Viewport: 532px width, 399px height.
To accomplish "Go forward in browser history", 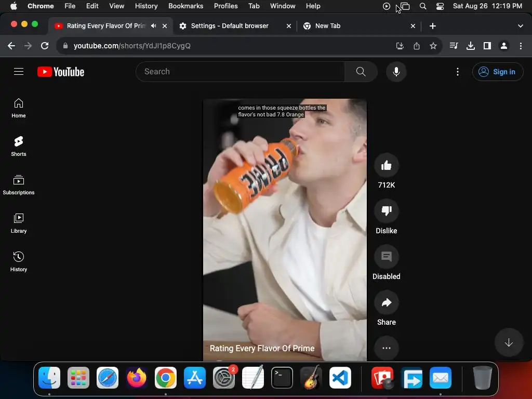I will click(x=28, y=46).
